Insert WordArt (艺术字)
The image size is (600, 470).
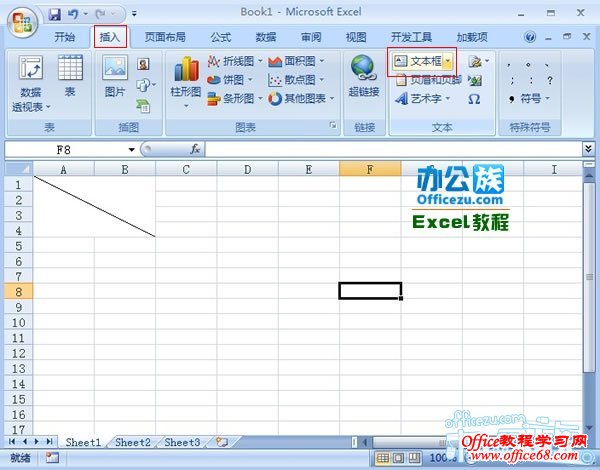[x=422, y=98]
